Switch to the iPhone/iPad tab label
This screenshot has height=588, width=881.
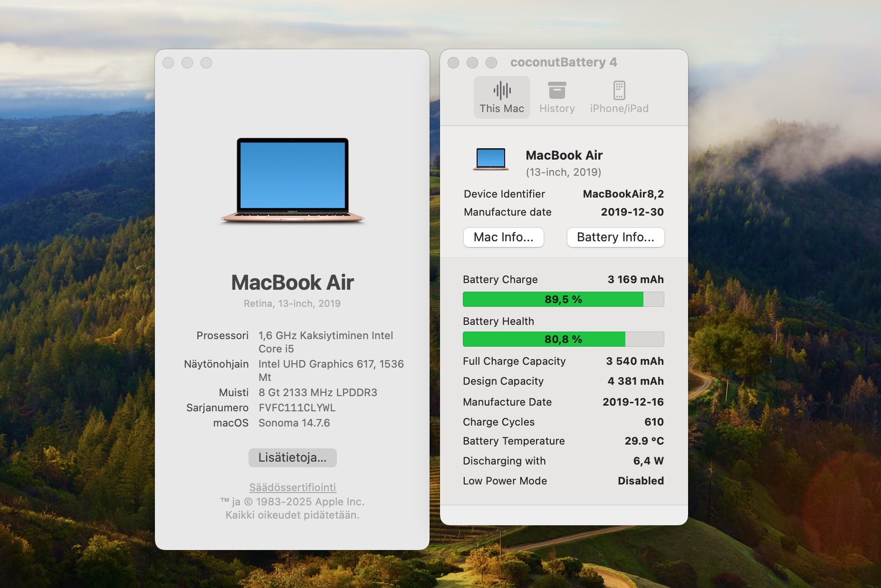[x=619, y=109]
